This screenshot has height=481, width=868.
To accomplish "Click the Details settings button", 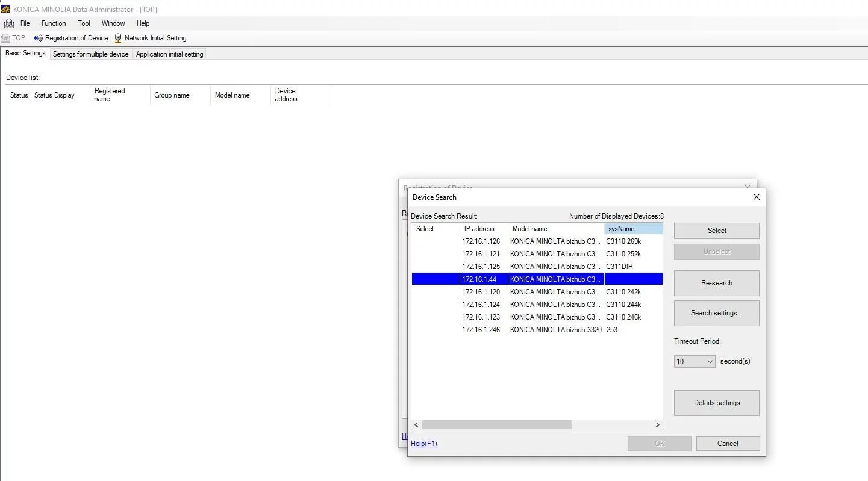I will (x=716, y=403).
